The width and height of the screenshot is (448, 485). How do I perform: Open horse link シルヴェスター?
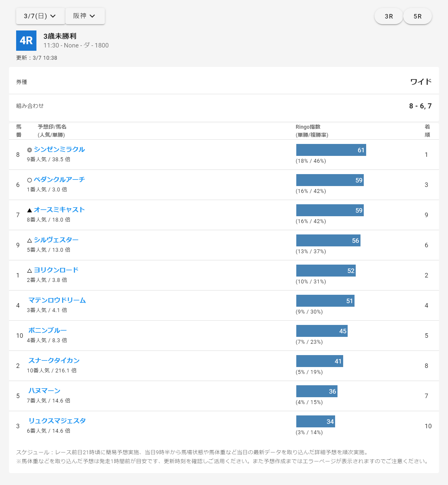(x=56, y=240)
